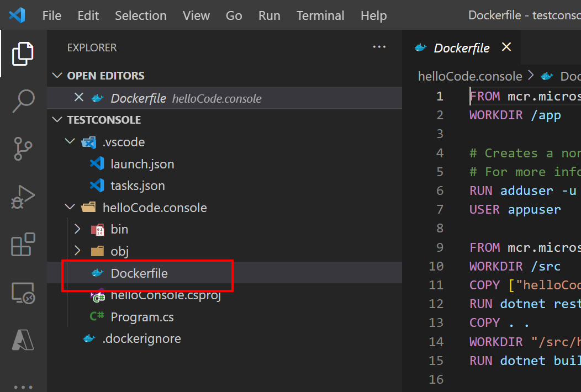This screenshot has height=392, width=581.
Task: Collapse the TESTCONSOLE section
Action: point(57,120)
